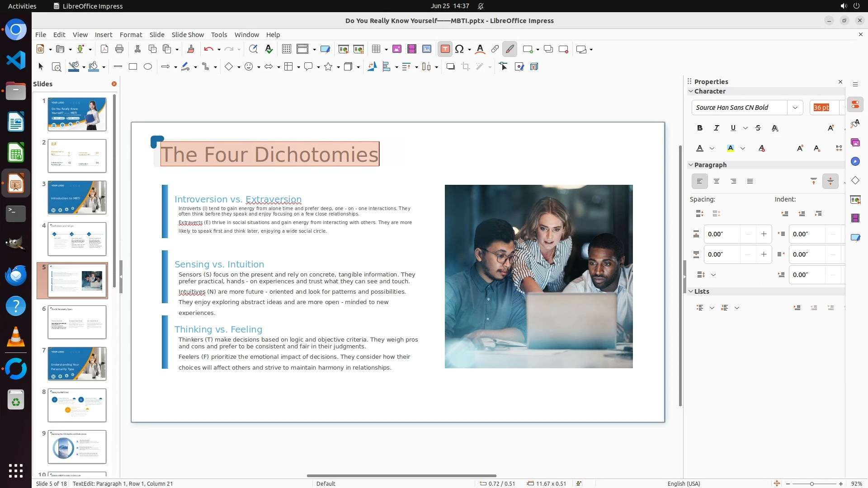868x488 pixels.
Task: Toggle Bold in Character panel
Action: pos(699,128)
